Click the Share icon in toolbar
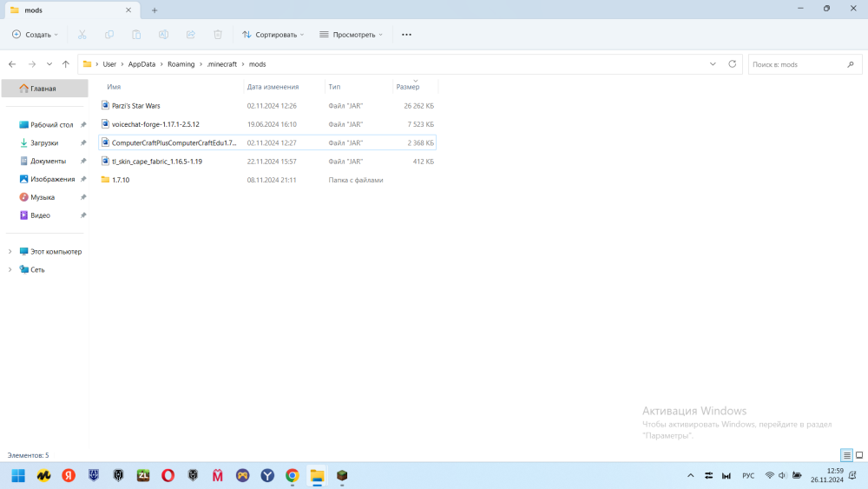The width and height of the screenshot is (868, 489). click(190, 35)
